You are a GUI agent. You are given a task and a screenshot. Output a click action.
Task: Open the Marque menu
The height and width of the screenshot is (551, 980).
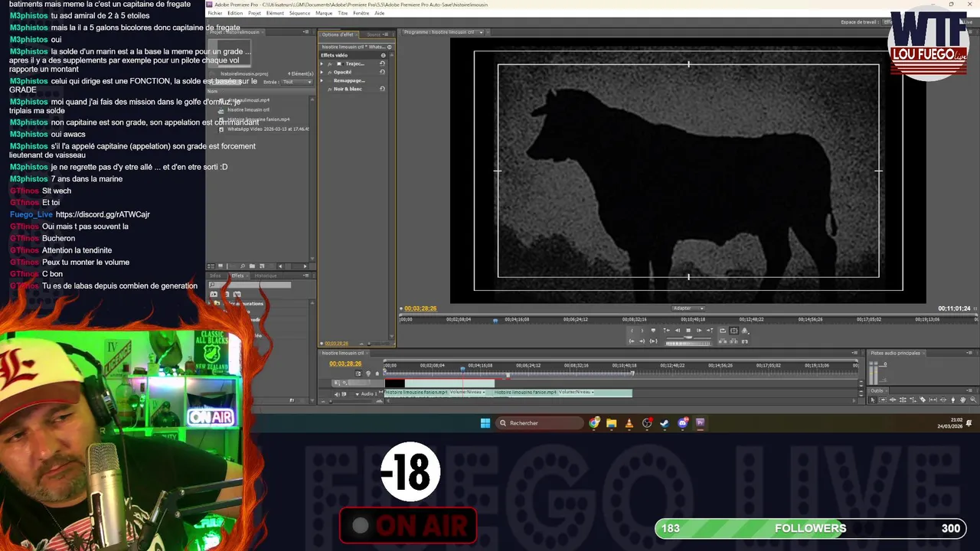tap(324, 13)
